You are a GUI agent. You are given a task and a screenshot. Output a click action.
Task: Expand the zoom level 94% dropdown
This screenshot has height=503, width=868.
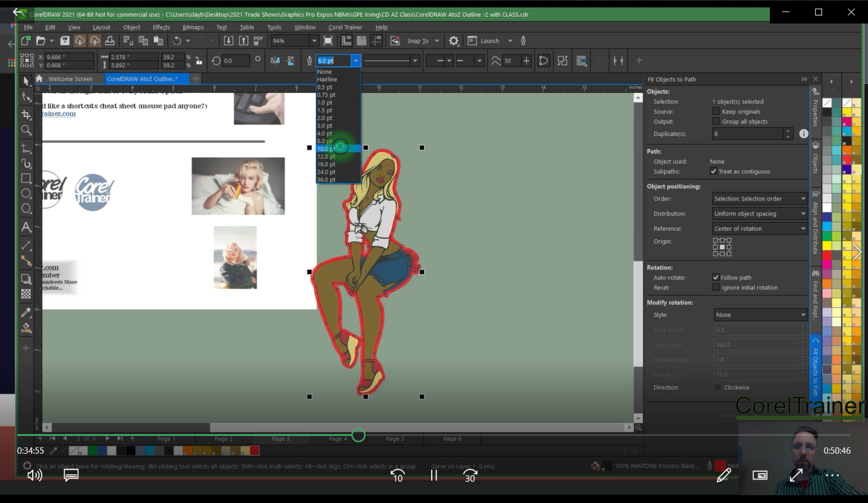(314, 41)
